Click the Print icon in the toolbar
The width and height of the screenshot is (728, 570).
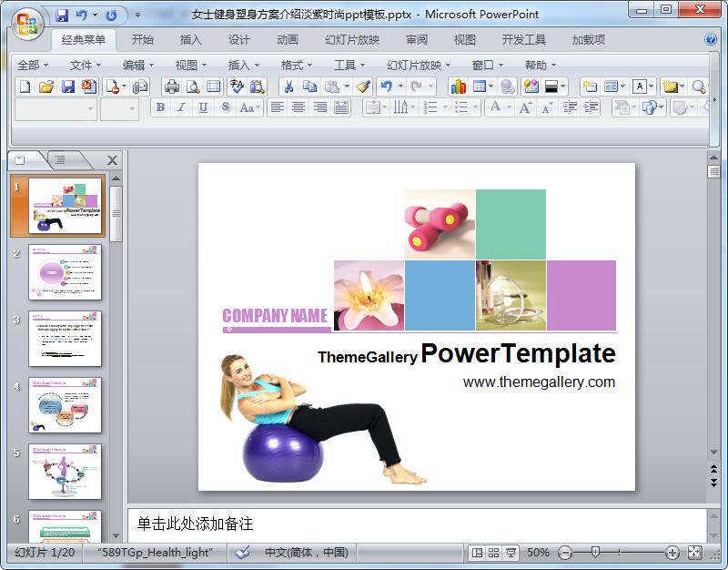point(172,87)
